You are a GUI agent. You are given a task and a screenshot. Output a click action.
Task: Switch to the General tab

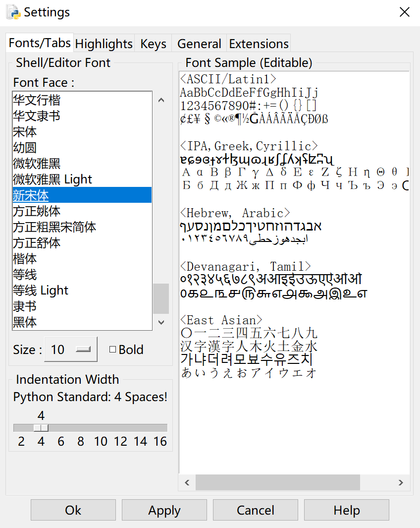coord(199,44)
